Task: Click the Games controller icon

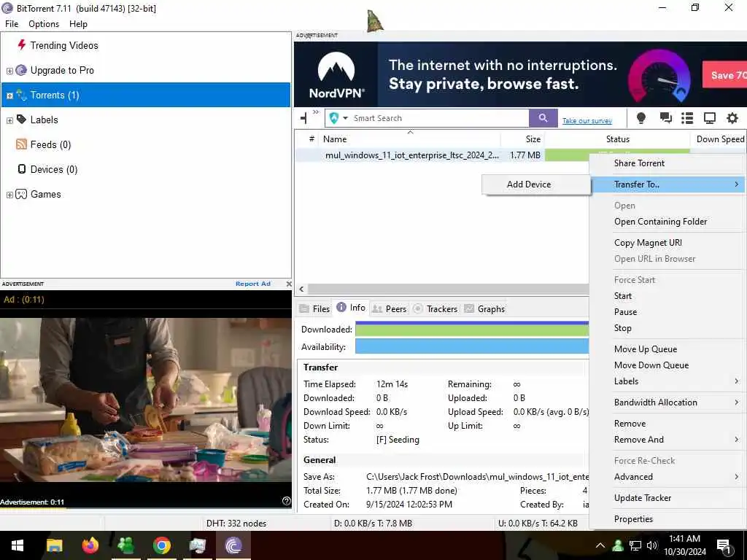Action: 21,194
